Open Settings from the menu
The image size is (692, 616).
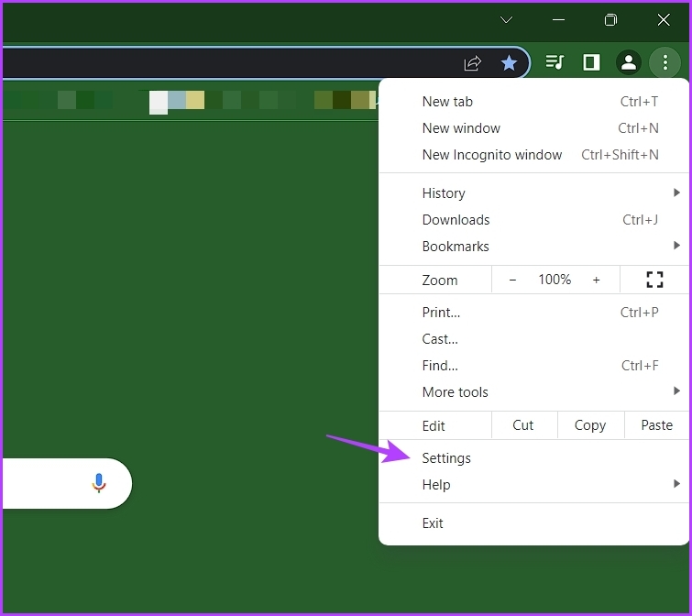(533, 458)
